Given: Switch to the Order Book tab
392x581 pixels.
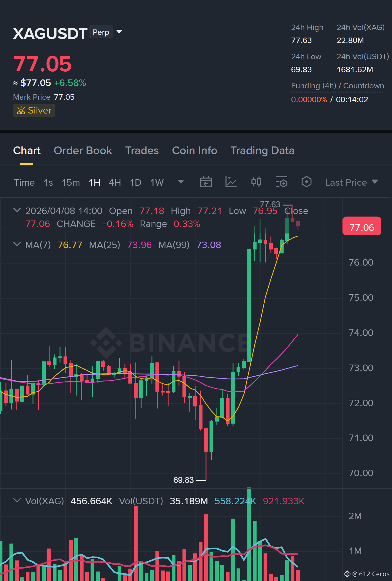Looking at the screenshot, I should [83, 151].
